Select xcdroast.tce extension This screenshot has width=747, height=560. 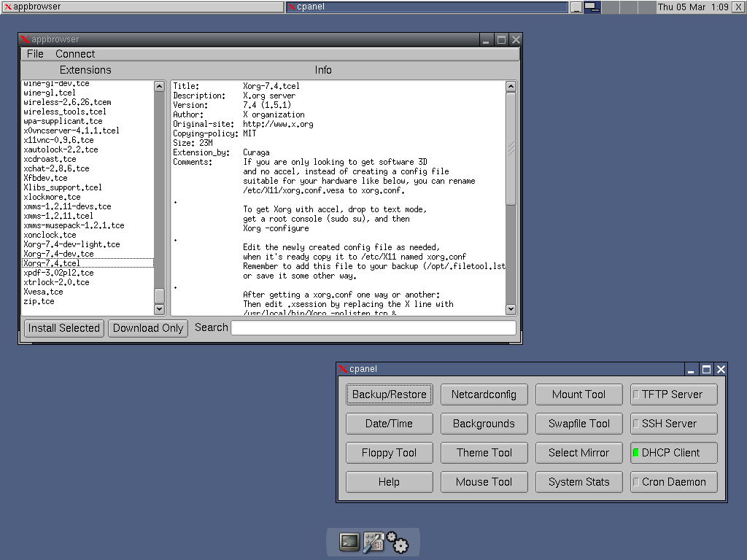coord(88,160)
